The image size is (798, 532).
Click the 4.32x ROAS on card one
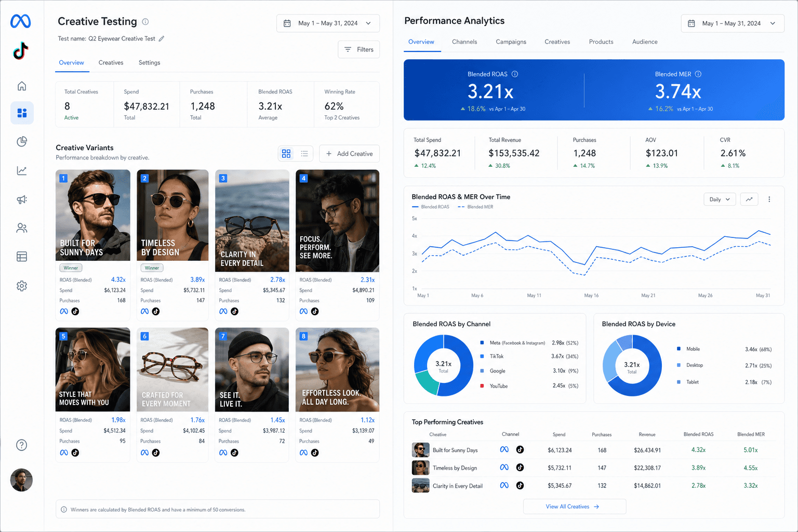click(118, 280)
